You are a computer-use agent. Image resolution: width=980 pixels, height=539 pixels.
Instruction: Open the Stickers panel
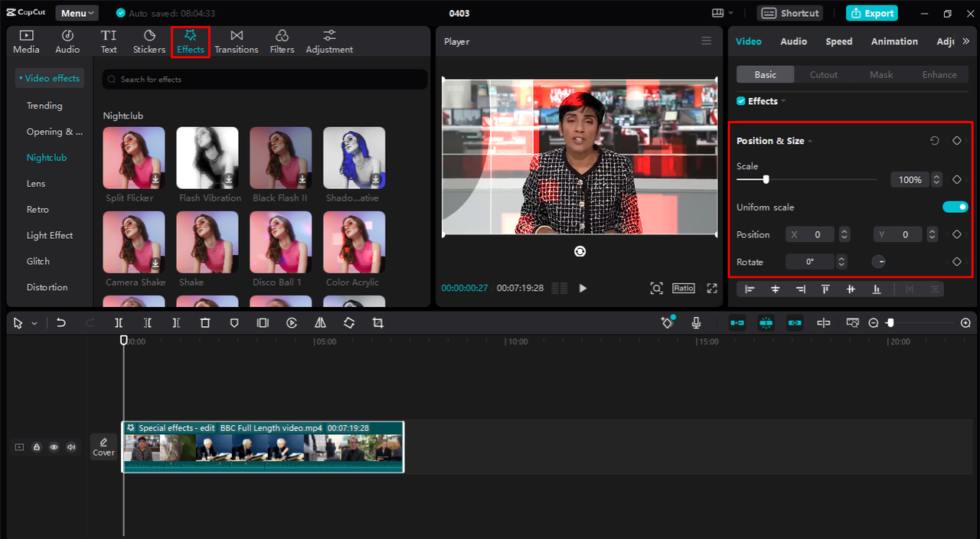[149, 41]
